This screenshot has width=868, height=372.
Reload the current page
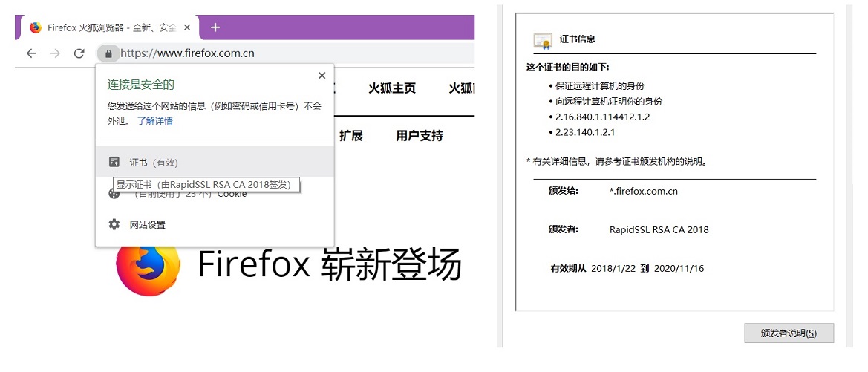pos(79,53)
